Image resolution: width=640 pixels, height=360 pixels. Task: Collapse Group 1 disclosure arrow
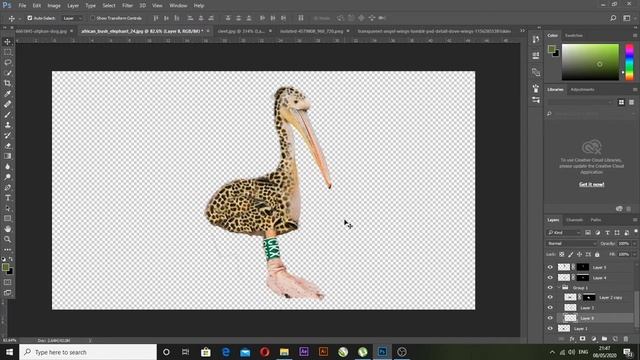click(x=559, y=288)
